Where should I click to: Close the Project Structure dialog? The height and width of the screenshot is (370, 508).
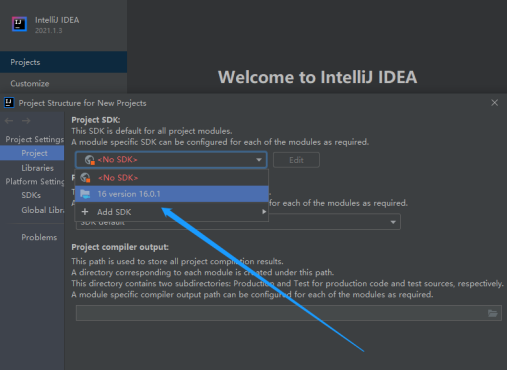494,103
